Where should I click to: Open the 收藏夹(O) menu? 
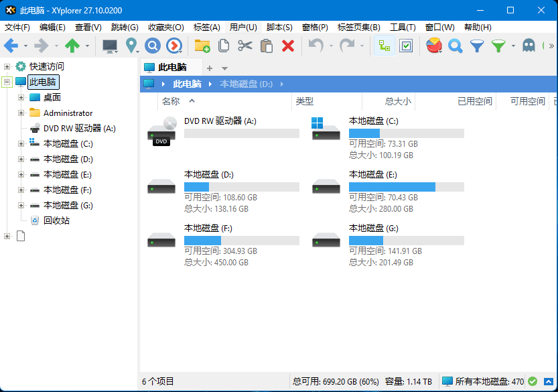[165, 27]
